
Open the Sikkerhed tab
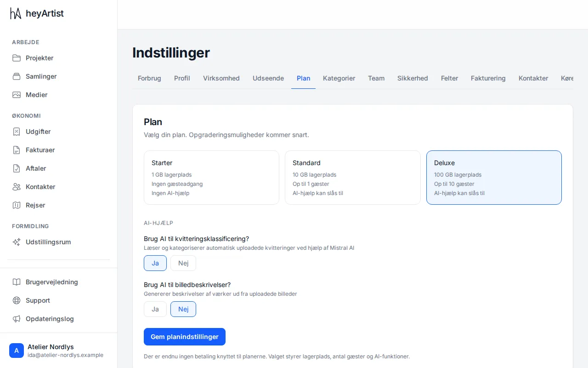pyautogui.click(x=413, y=78)
